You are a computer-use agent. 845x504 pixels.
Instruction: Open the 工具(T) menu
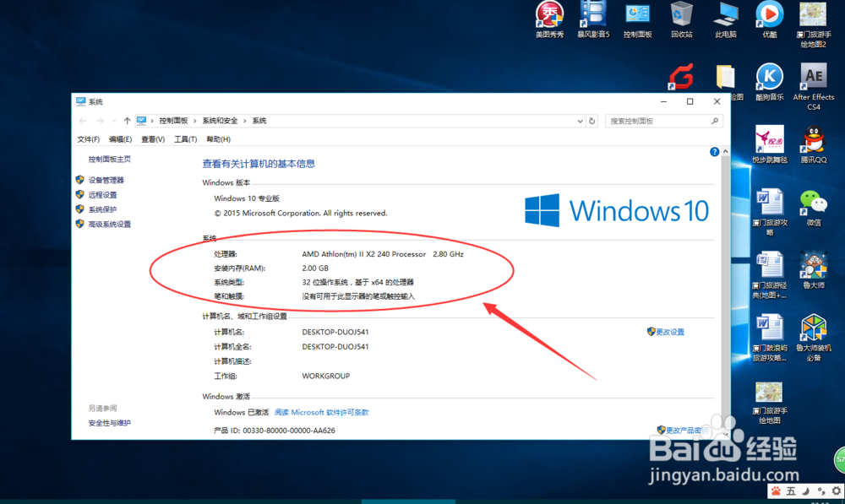pos(185,139)
